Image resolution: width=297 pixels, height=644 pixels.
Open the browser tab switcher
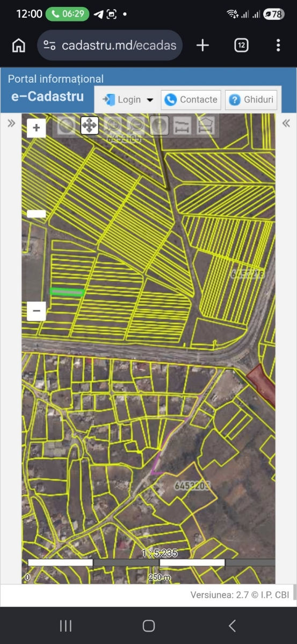coord(241,46)
